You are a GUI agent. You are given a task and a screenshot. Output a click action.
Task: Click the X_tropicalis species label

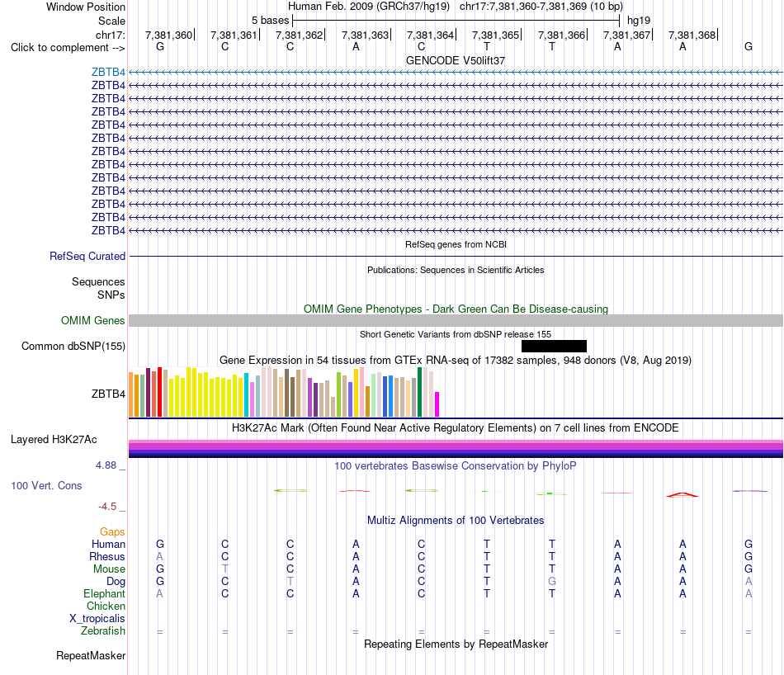[97, 619]
